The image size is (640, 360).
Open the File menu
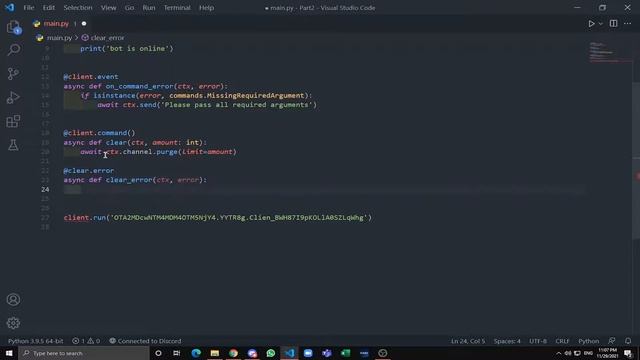click(29, 8)
